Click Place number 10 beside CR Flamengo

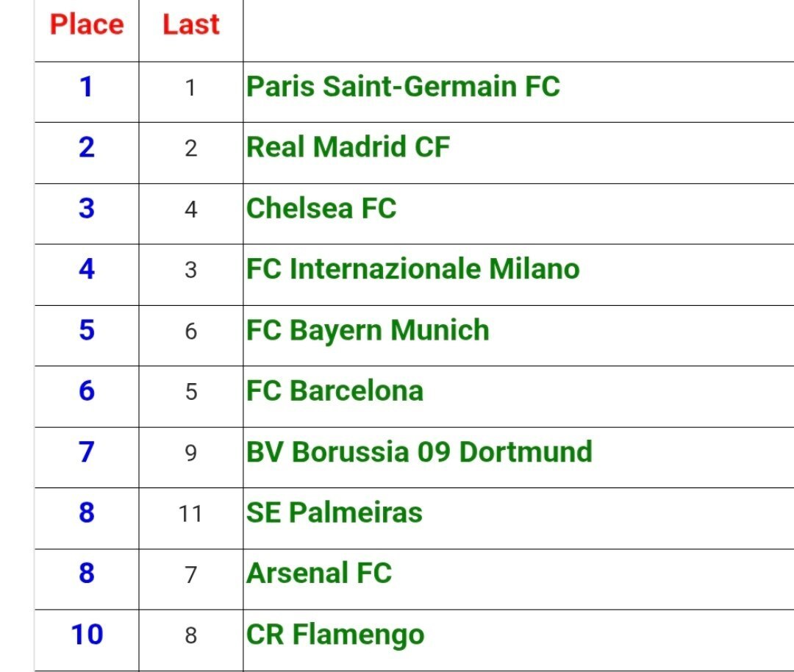tap(87, 635)
